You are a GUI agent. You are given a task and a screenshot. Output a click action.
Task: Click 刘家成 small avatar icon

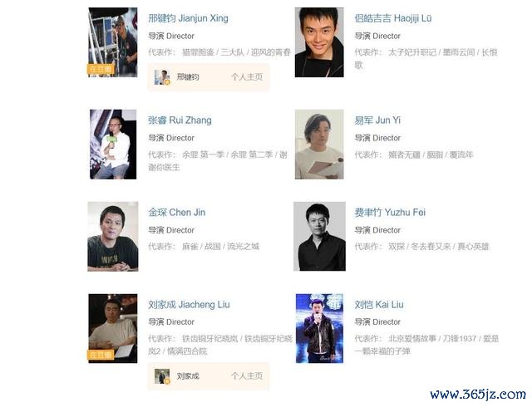pyautogui.click(x=162, y=376)
